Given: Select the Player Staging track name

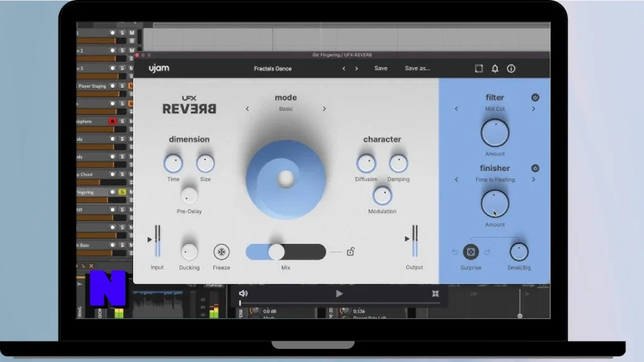Looking at the screenshot, I should (92, 86).
